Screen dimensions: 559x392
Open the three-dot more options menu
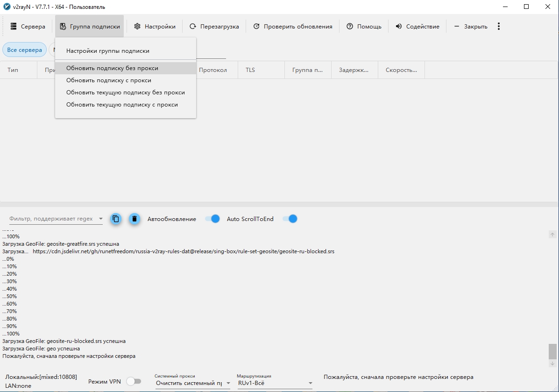499,27
